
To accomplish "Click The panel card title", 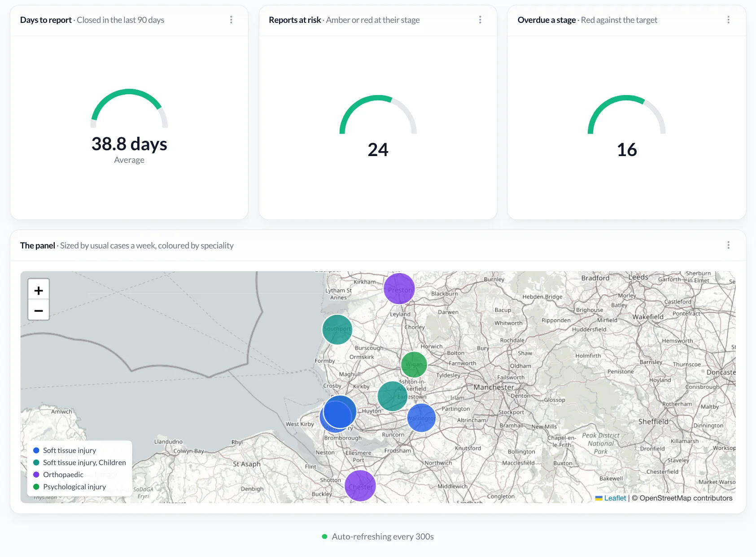I will point(38,245).
